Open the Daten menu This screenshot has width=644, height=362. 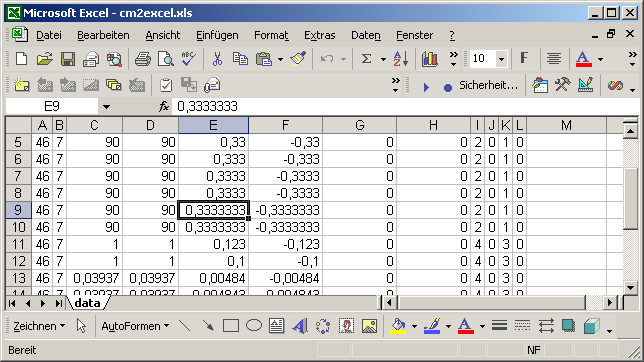point(366,35)
